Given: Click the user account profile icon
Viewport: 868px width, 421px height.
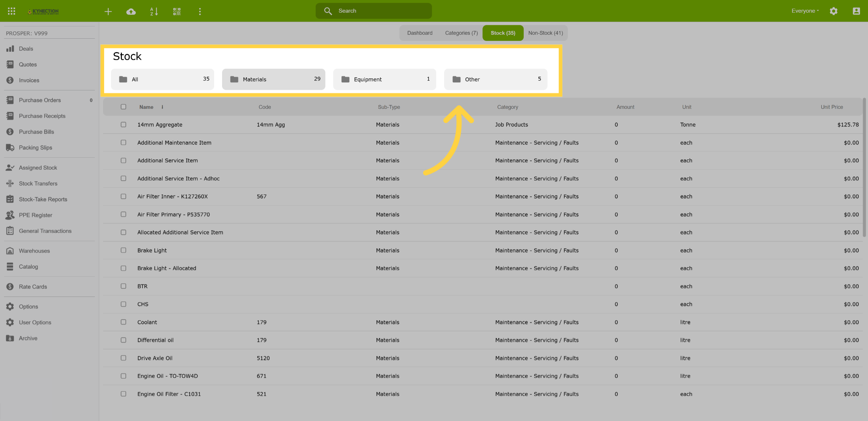Looking at the screenshot, I should pos(856,11).
